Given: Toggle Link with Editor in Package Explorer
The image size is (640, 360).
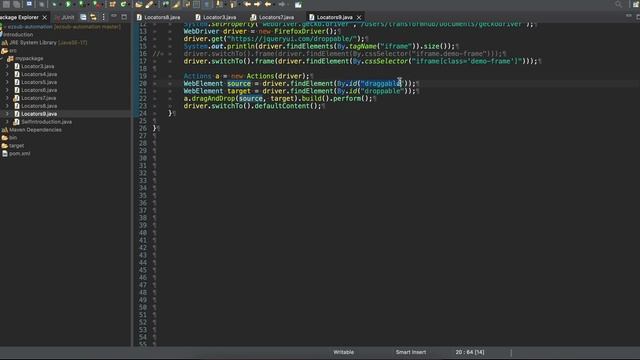Looking at the screenshot, I should tap(93, 17).
